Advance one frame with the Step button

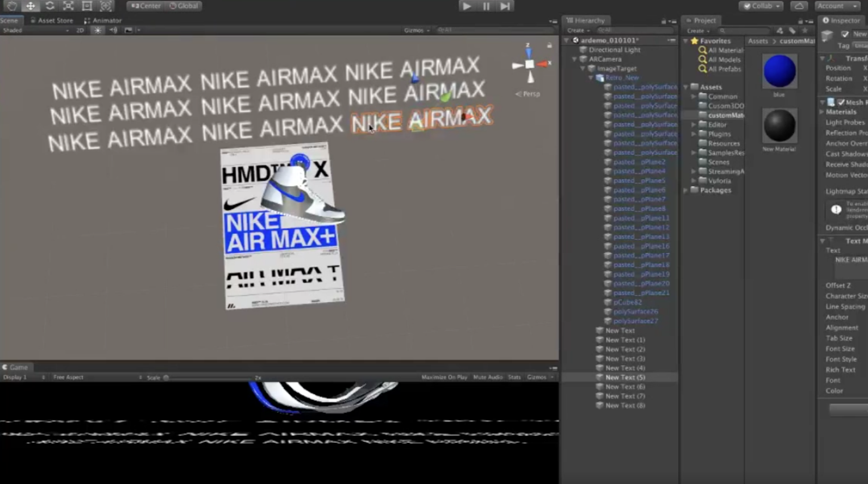click(x=505, y=6)
